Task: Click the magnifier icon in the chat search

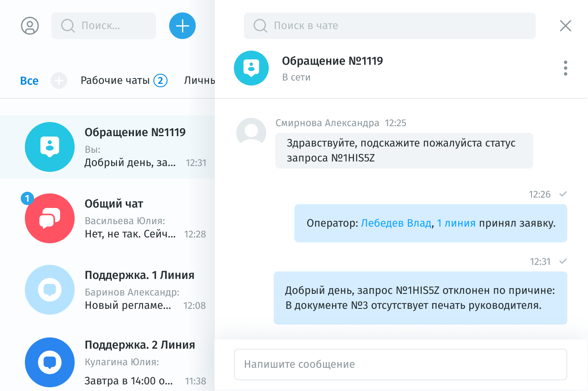Action: 260,26
